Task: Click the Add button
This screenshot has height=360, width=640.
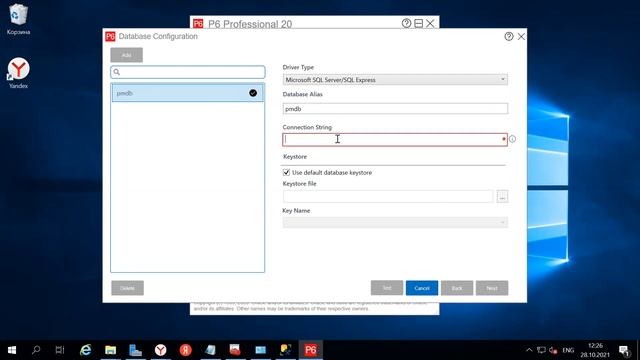Action: click(127, 55)
